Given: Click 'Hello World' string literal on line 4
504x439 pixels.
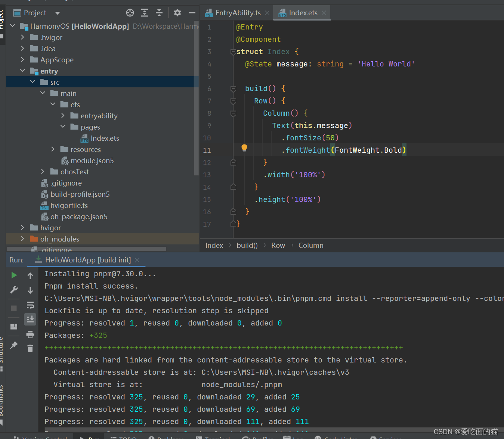Looking at the screenshot, I should [x=386, y=64].
